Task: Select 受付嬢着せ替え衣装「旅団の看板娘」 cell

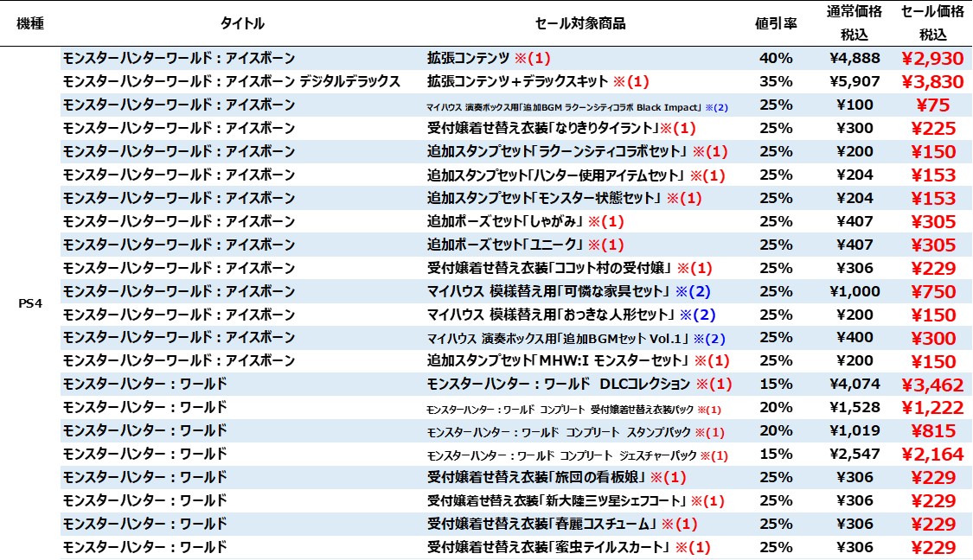Action: tap(557, 477)
